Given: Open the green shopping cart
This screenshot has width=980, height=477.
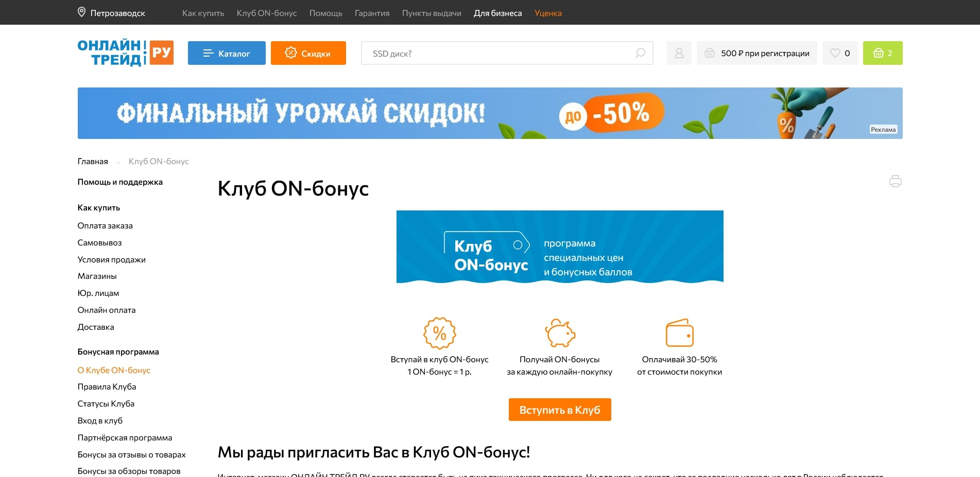Looking at the screenshot, I should 882,53.
